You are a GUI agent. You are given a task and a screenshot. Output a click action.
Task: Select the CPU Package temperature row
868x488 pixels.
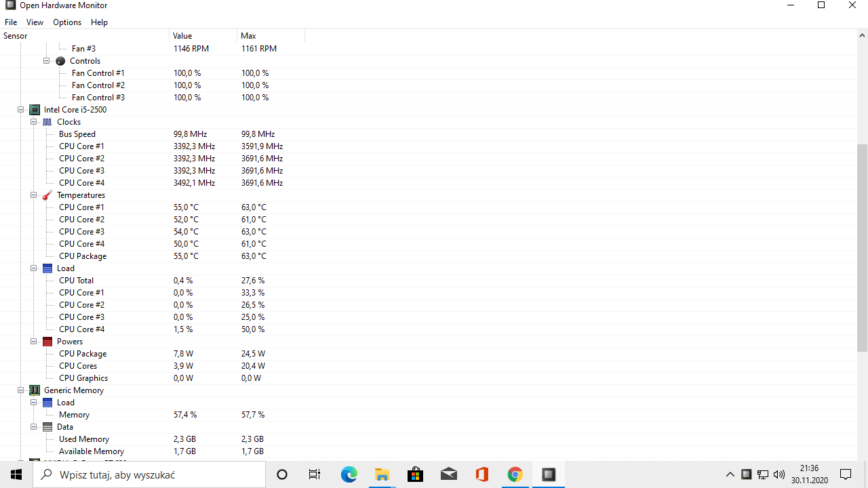coord(429,256)
